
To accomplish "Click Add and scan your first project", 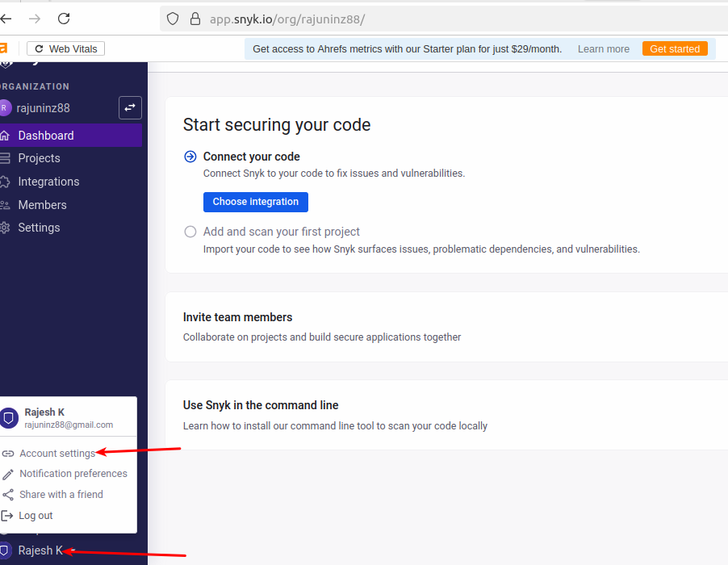I will tap(282, 232).
